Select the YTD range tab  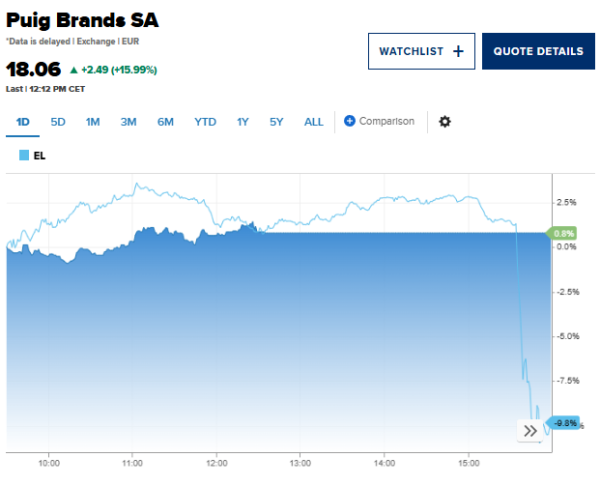coord(205,122)
